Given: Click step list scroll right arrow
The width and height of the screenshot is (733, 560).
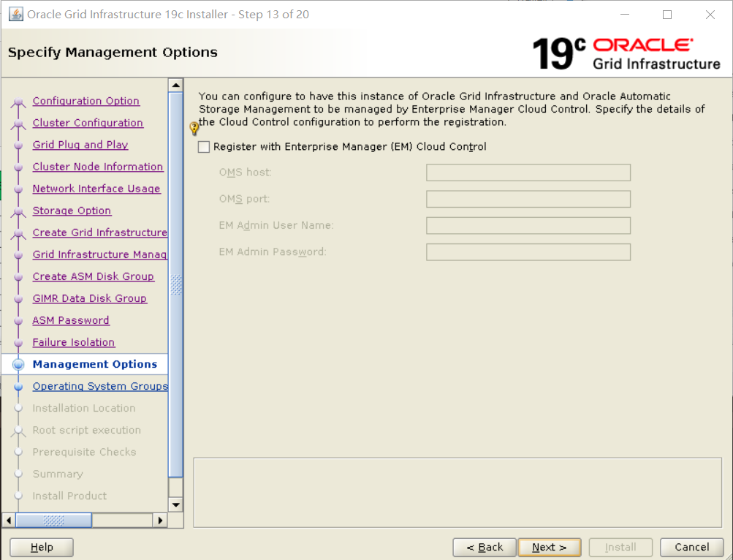Looking at the screenshot, I should (160, 521).
